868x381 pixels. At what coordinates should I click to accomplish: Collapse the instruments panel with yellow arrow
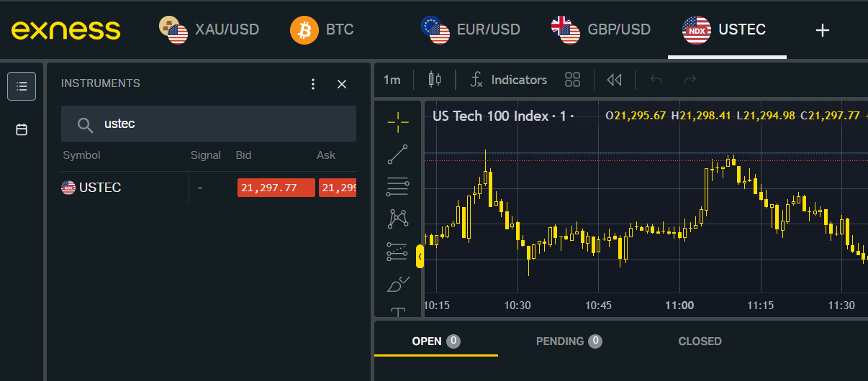pos(420,256)
